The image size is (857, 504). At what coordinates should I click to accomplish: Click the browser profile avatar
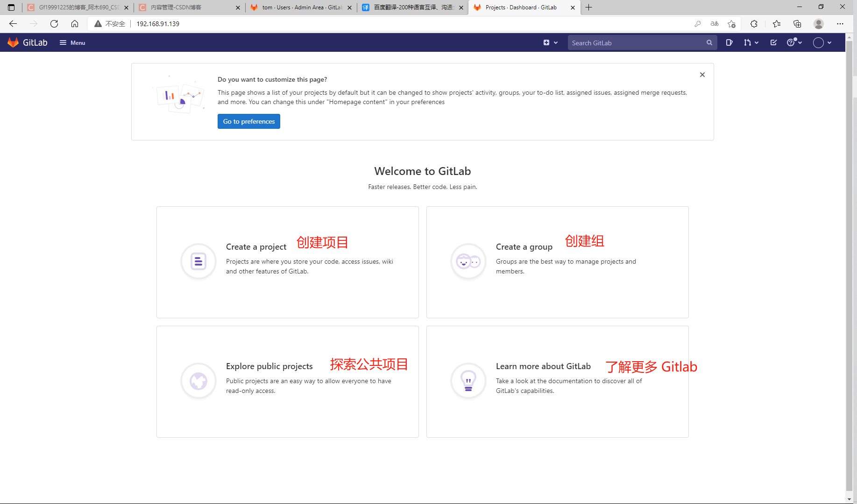pos(818,24)
